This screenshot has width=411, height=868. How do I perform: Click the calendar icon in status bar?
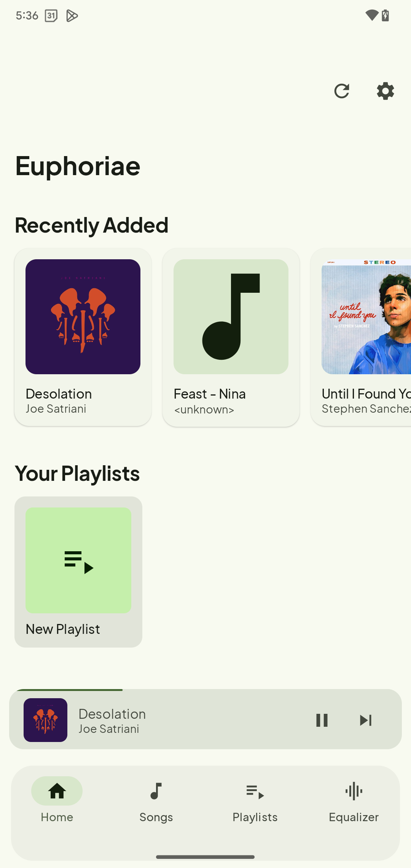[x=51, y=16]
